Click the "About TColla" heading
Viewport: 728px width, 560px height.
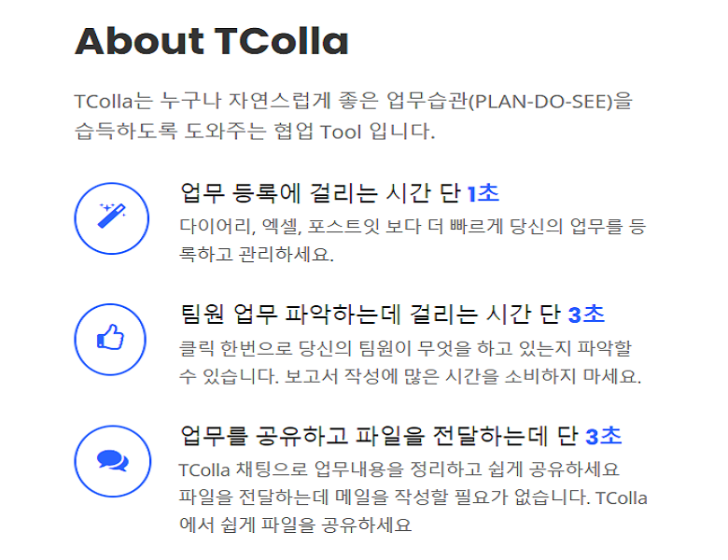tap(212, 41)
